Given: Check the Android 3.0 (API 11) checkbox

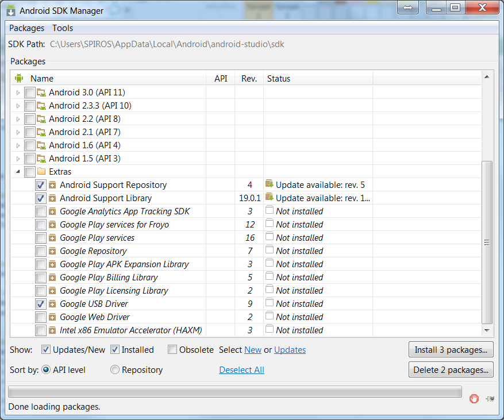Looking at the screenshot, I should [x=29, y=93].
